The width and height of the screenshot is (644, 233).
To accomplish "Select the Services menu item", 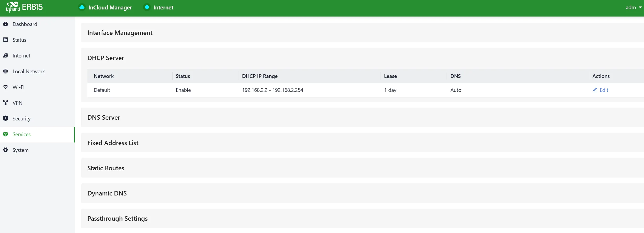I will pyautogui.click(x=37, y=134).
